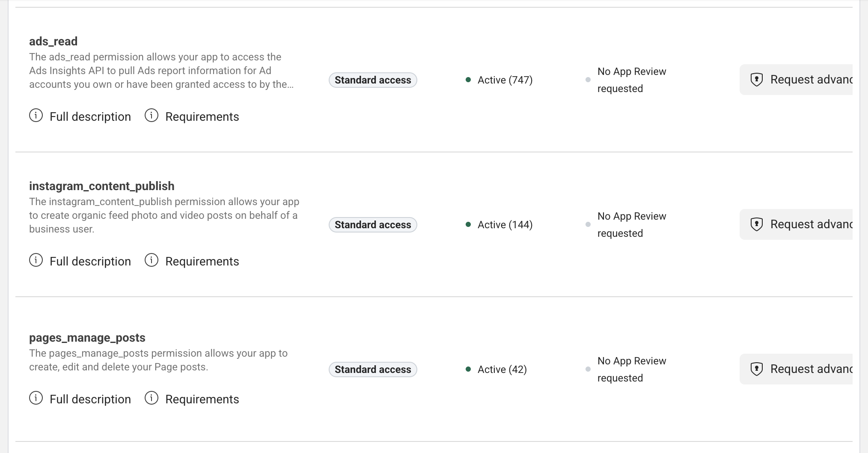Click Active (747) status for ads_read
This screenshot has height=453, width=868.
click(505, 80)
